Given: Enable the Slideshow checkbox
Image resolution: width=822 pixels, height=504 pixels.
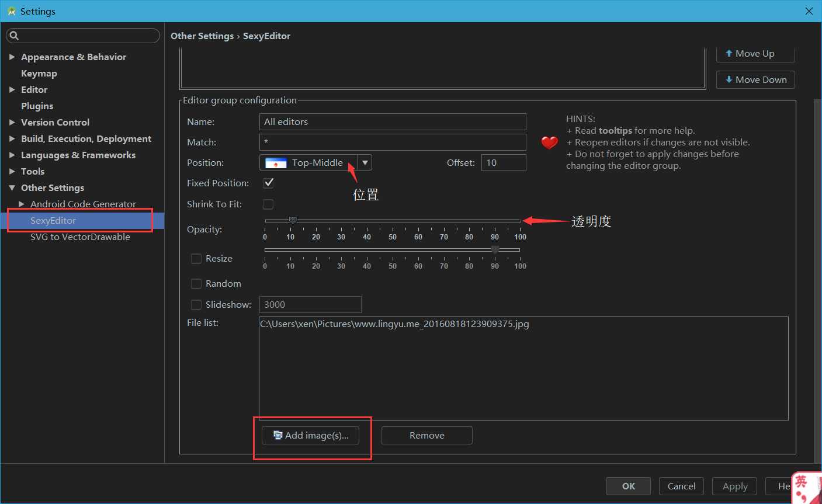Looking at the screenshot, I should click(x=196, y=304).
